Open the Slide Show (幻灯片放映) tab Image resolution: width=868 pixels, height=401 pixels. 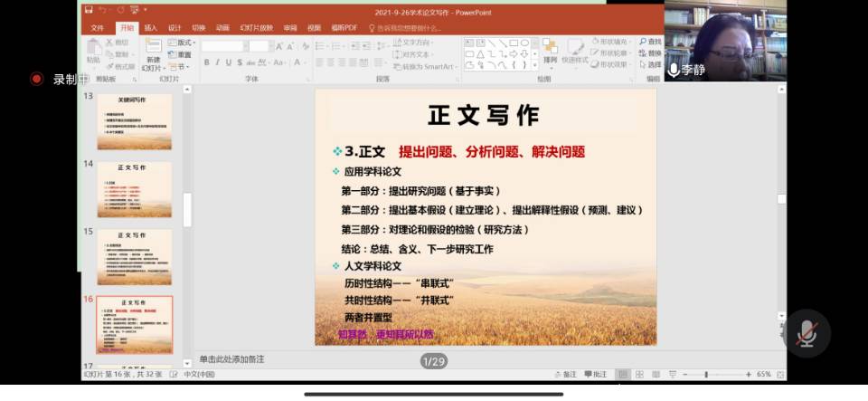click(x=256, y=28)
